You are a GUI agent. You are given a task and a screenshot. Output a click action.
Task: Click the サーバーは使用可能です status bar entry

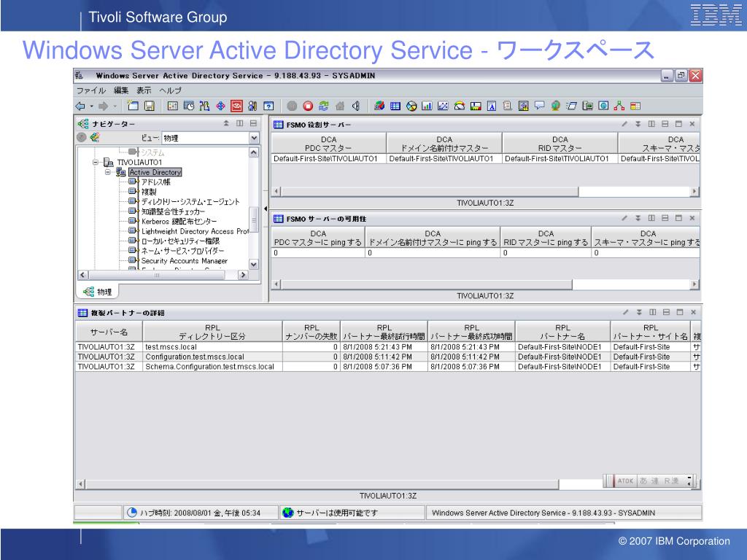pyautogui.click(x=352, y=513)
